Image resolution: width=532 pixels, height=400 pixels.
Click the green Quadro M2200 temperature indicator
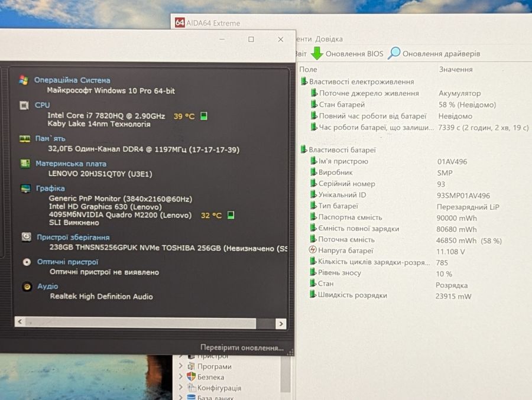(x=231, y=215)
